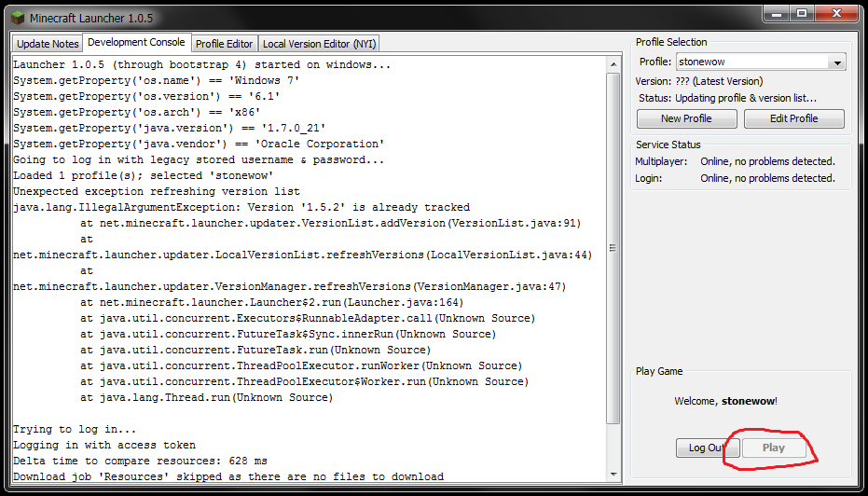Click the Minecraft Launcher 1.0.5 title bar
Screen dimensions: 868x496
tap(373, 17)
